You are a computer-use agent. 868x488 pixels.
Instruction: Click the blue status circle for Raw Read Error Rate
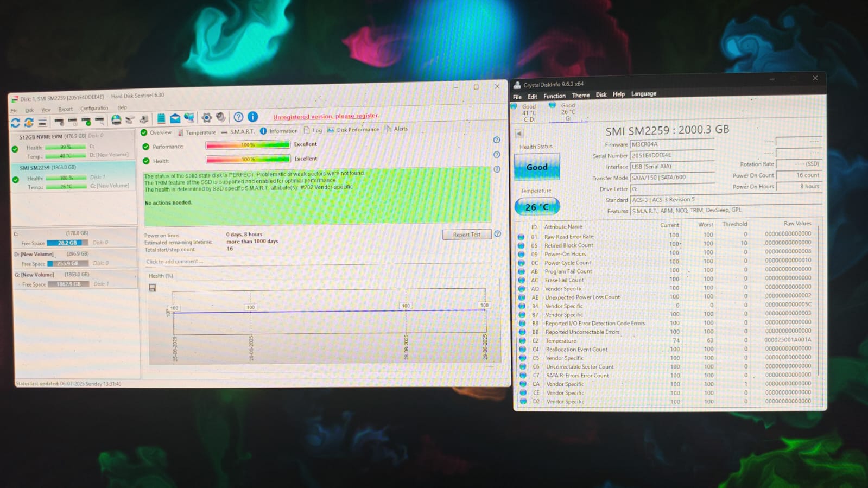[x=521, y=237]
